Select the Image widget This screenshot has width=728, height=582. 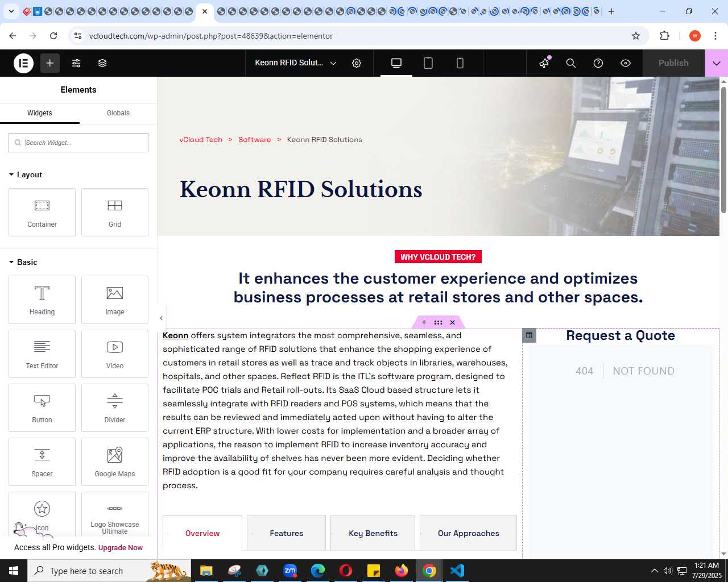coord(115,300)
